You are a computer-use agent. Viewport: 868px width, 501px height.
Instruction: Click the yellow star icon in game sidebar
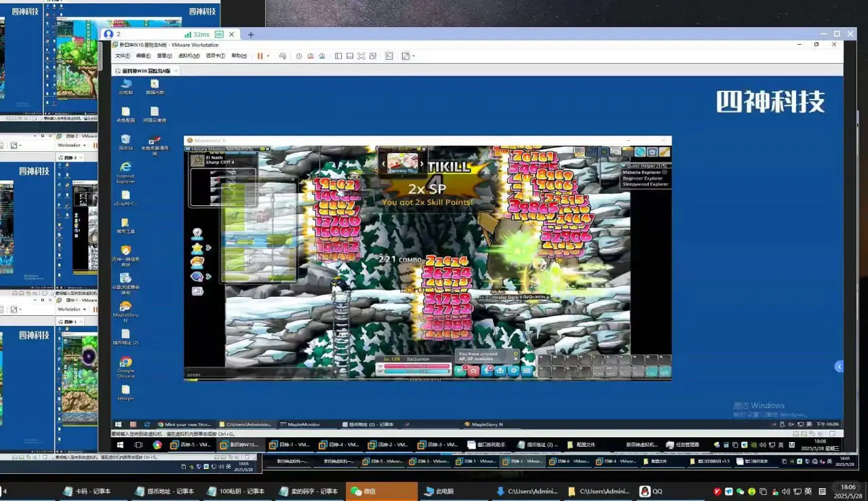point(197,248)
